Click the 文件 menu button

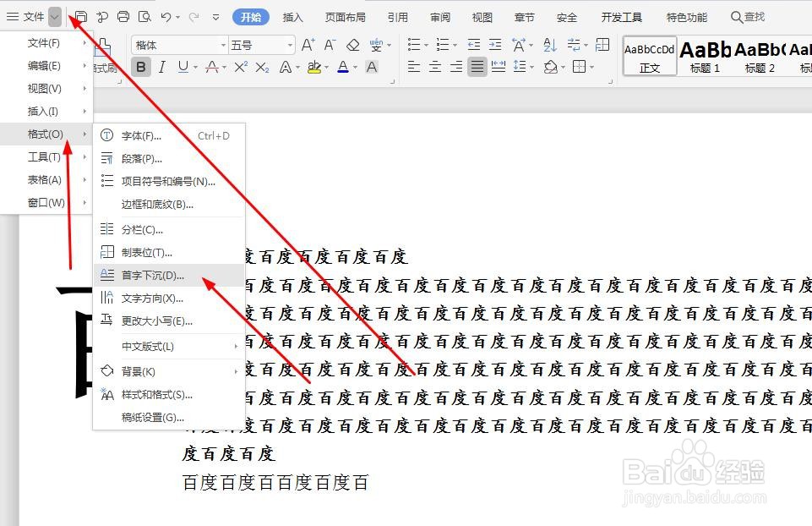click(26, 17)
